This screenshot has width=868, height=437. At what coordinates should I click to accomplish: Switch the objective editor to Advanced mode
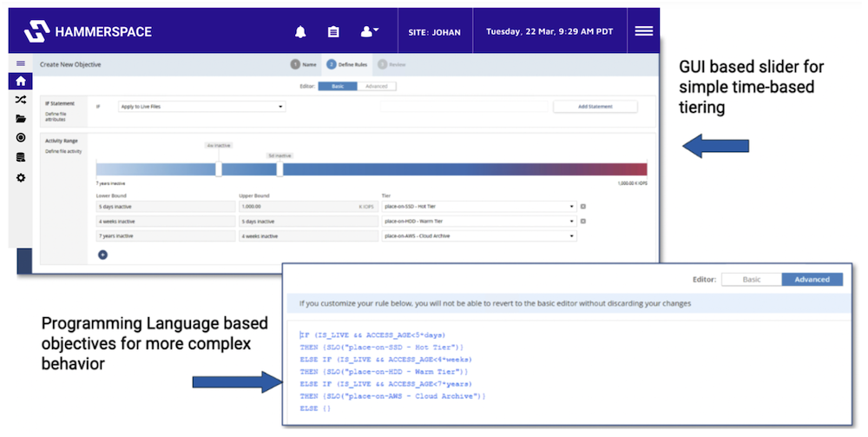coord(377,86)
